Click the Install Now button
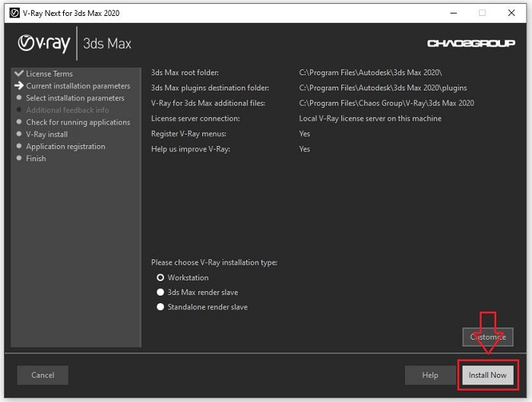 pos(488,375)
